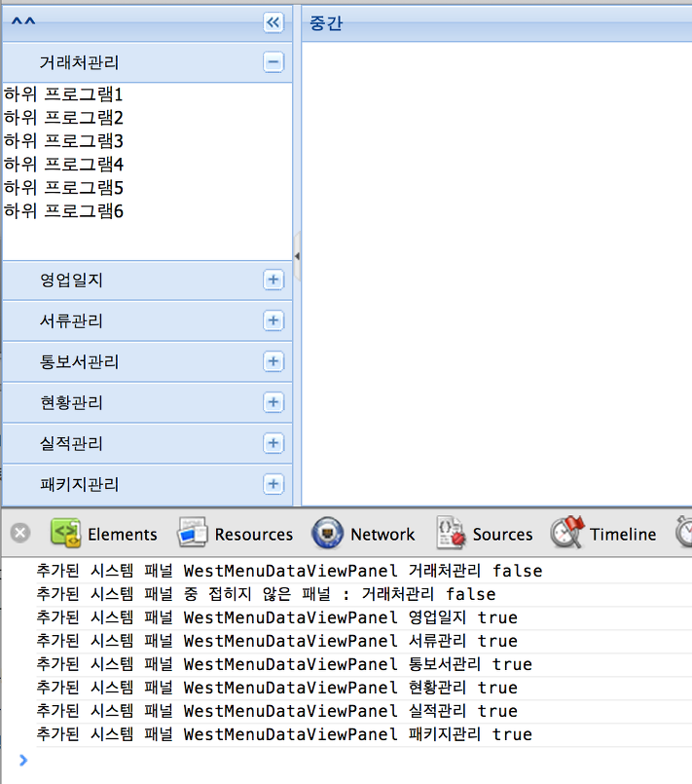Open the Network tab icon
This screenshot has width=692, height=784.
(327, 533)
